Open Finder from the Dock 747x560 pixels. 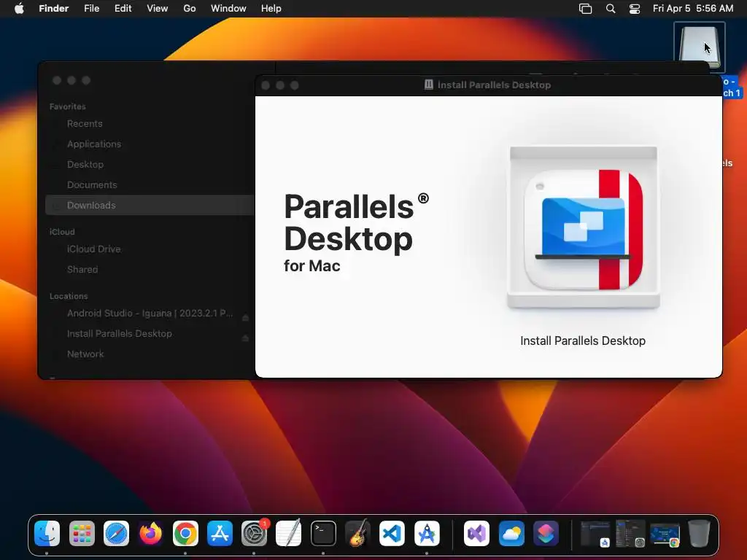(x=47, y=533)
